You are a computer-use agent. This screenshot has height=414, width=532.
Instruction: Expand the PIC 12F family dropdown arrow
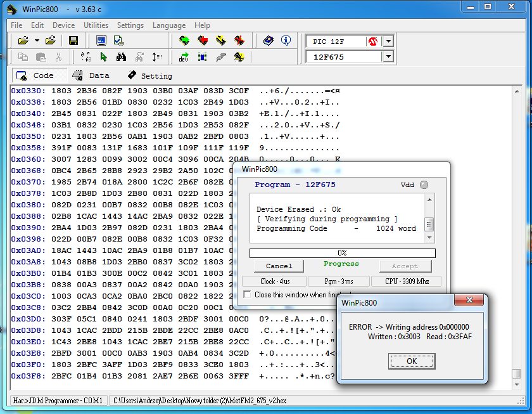point(388,41)
